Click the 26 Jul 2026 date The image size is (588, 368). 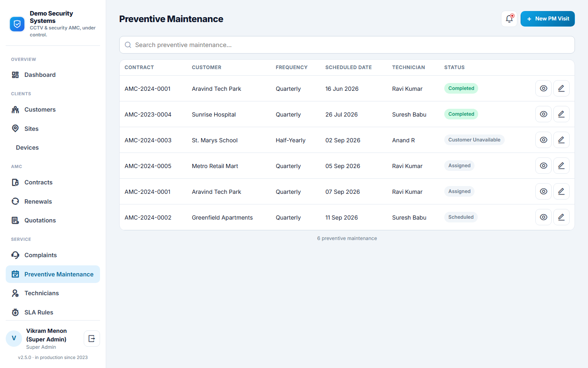341,114
